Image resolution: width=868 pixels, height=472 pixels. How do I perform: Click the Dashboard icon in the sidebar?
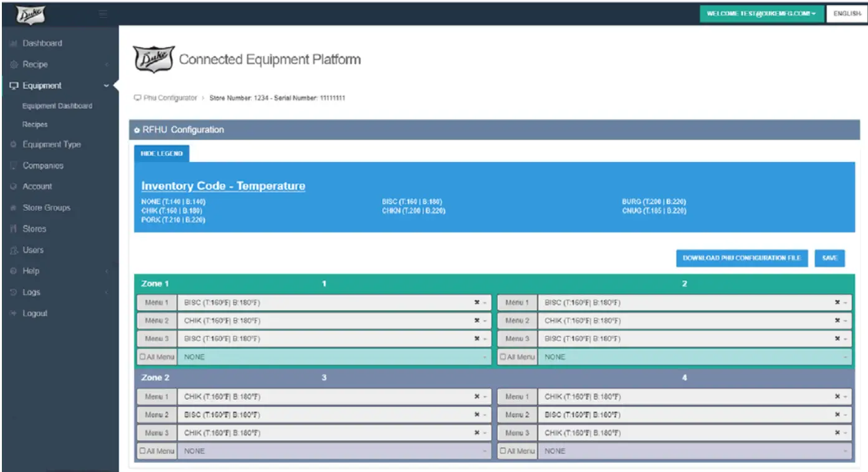pos(13,44)
